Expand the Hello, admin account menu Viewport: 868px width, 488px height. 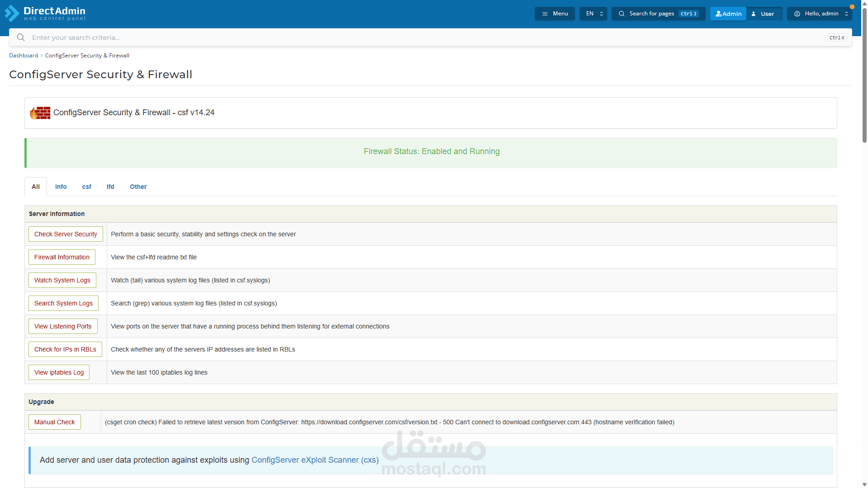[x=820, y=14]
